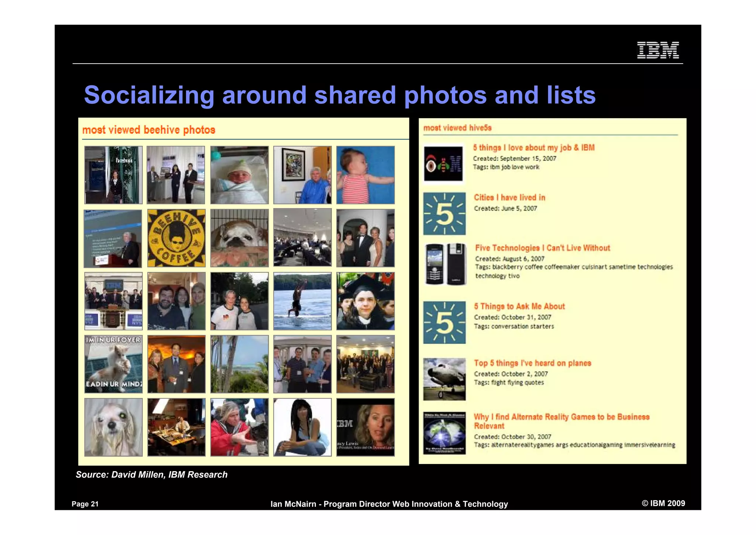Image resolution: width=756 pixels, height=535 pixels.
Task: Open 'Five Technologies I Can't Live Without'
Action: 542,248
